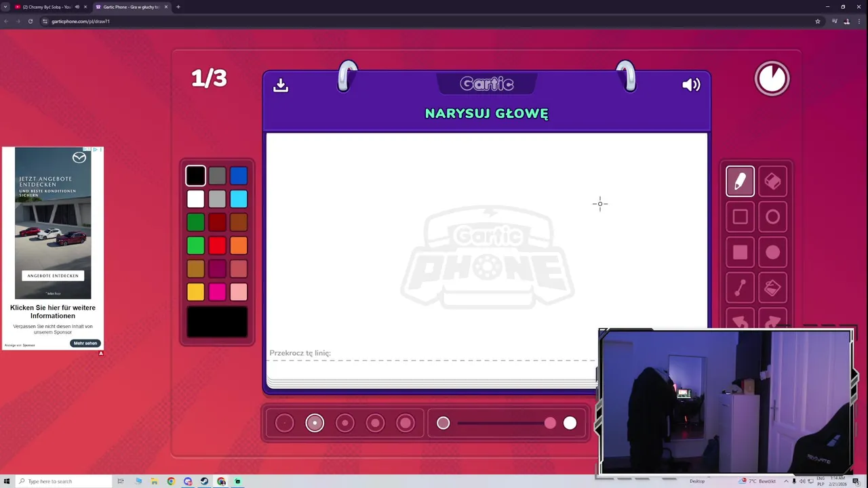Click the round timer clock icon

(772, 79)
